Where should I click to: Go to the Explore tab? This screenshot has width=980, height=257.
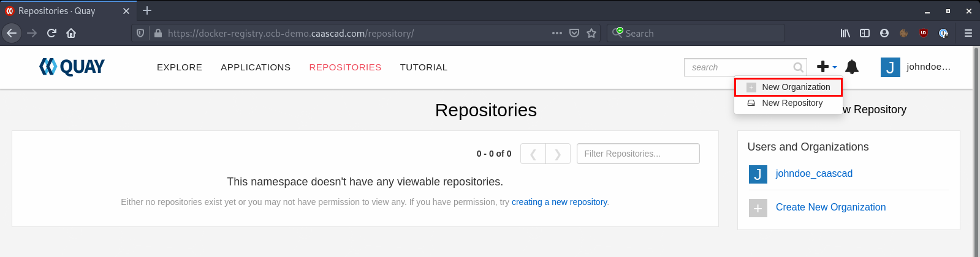click(180, 67)
